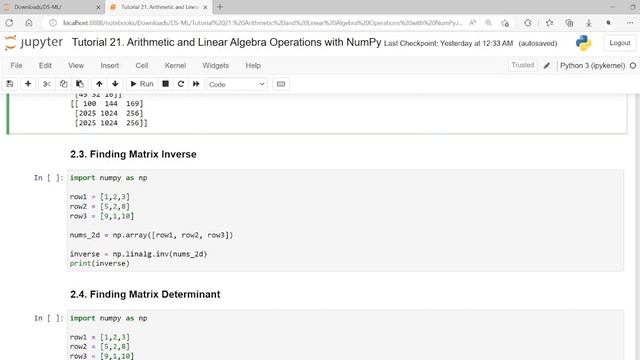Open browser settings and more menu
This screenshot has height=360, width=640.
coord(630,23)
